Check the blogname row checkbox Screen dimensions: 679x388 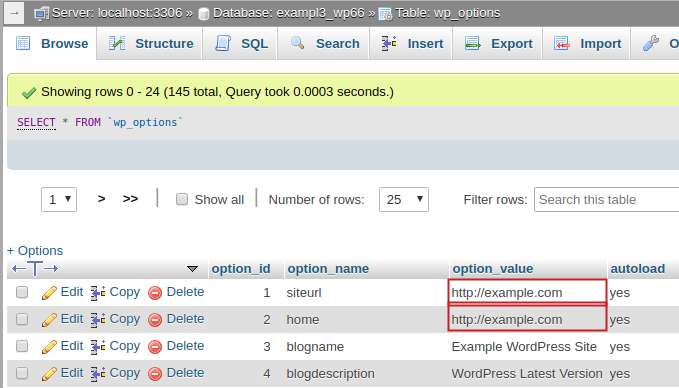click(22, 346)
